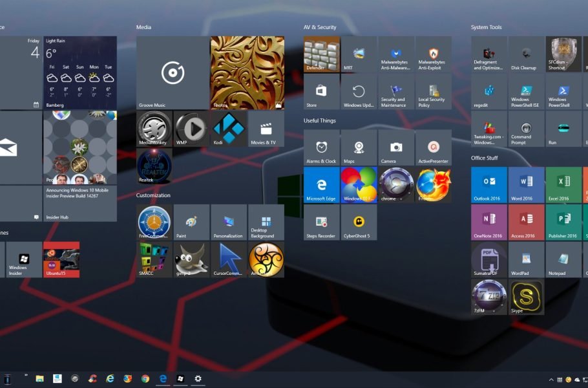This screenshot has width=588, height=388.
Task: Open Defragment and Optimize tile
Action: [x=489, y=54]
